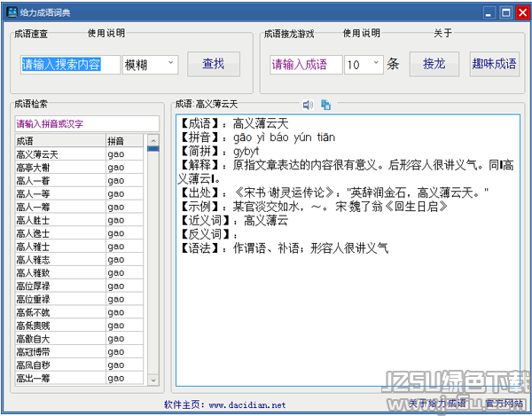The image size is (532, 416).
Task: Select the 高低不就 row
Action: click(80, 312)
